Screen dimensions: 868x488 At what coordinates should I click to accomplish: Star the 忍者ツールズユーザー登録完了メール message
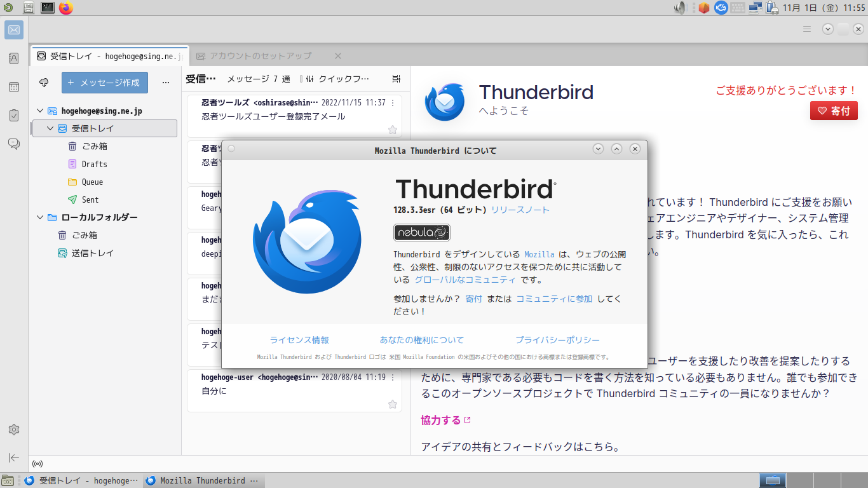(x=393, y=130)
